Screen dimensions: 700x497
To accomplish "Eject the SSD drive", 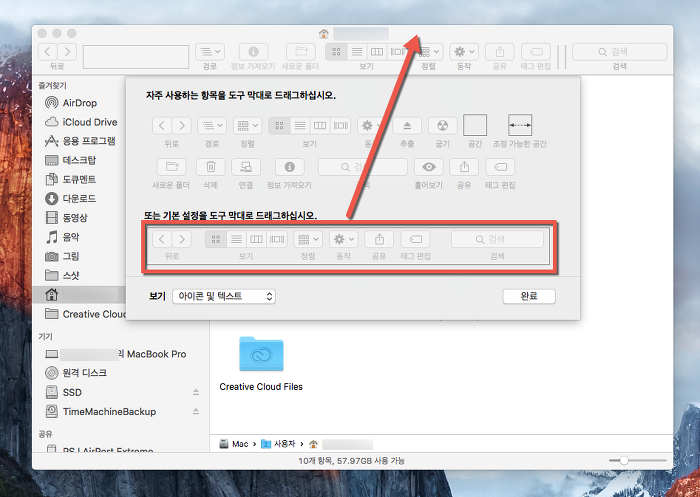I will coord(196,392).
